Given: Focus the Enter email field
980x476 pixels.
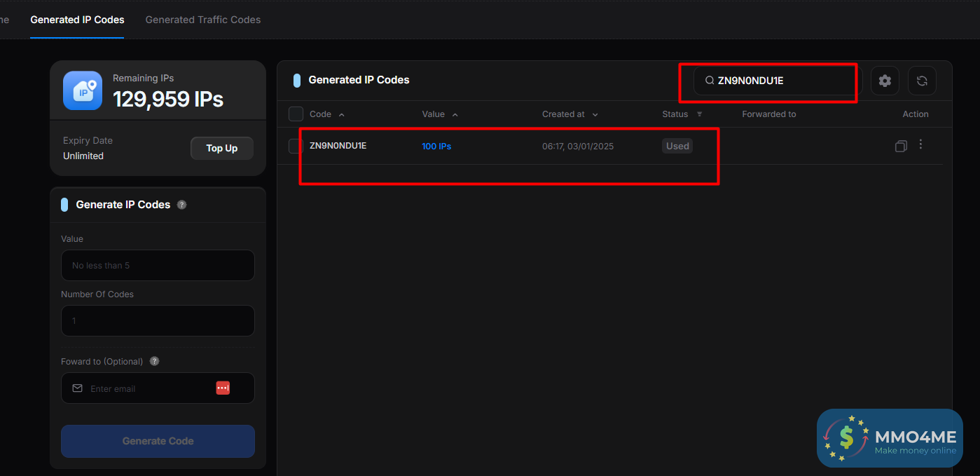Looking at the screenshot, I should coord(158,388).
